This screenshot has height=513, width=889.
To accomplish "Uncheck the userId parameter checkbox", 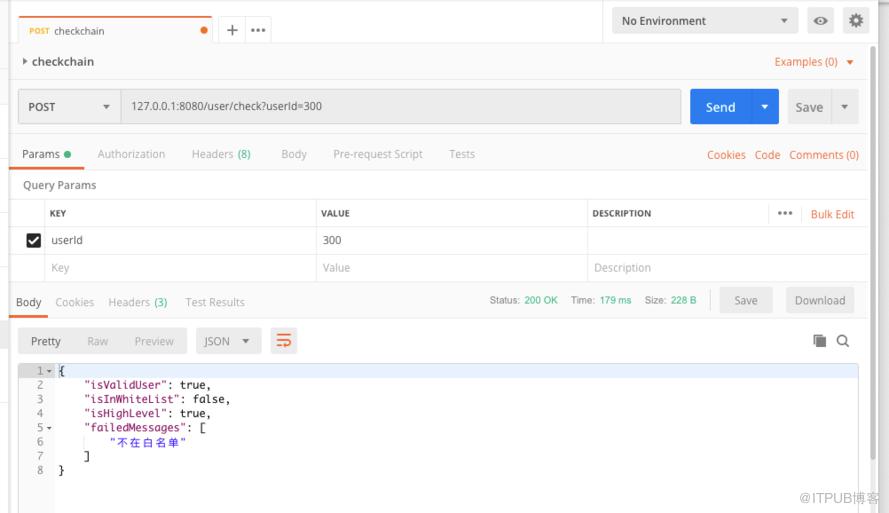I will coord(33,240).
